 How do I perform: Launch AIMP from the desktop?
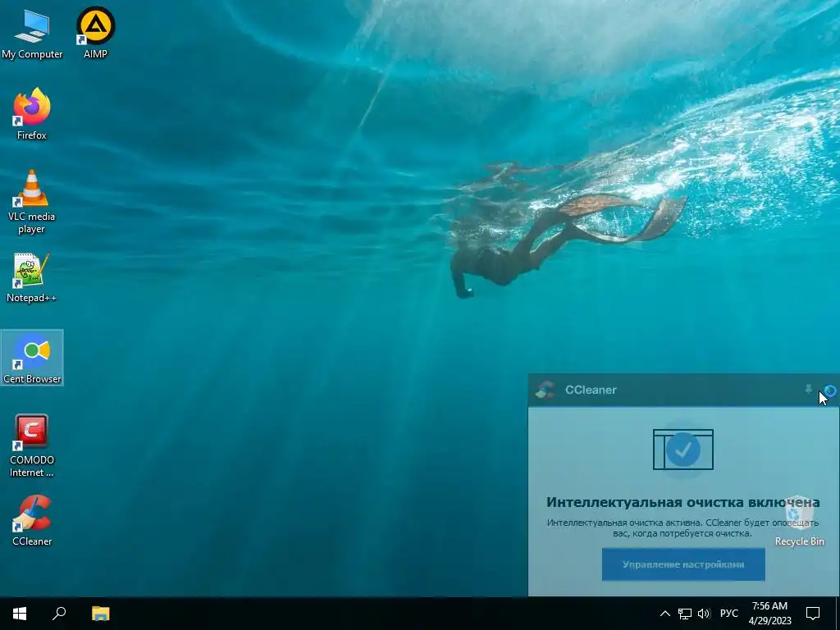pyautogui.click(x=95, y=32)
